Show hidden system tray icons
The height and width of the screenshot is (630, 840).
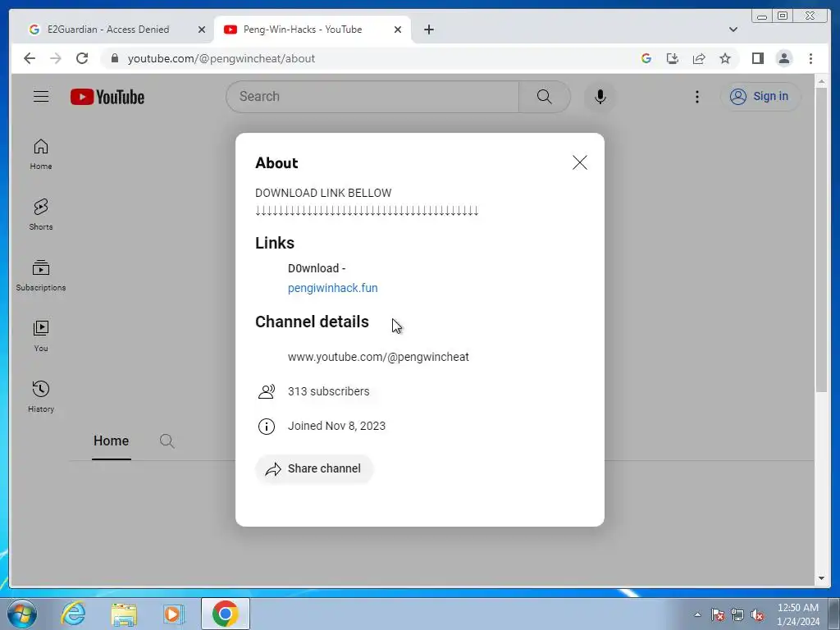697,614
